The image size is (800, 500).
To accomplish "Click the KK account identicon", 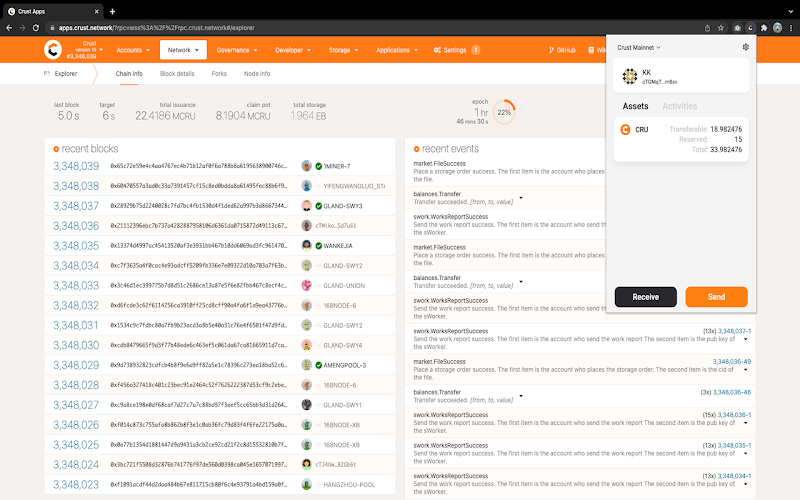I will 630,76.
